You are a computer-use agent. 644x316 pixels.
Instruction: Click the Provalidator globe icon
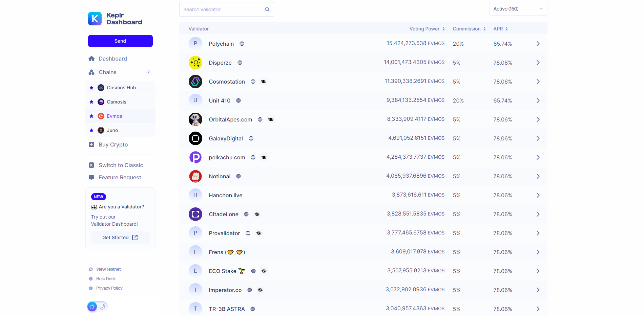click(x=248, y=233)
